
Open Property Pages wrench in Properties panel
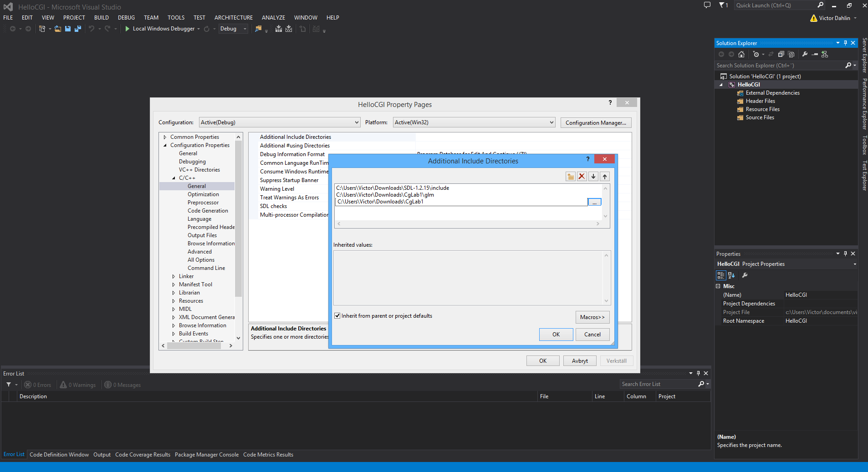pos(745,275)
